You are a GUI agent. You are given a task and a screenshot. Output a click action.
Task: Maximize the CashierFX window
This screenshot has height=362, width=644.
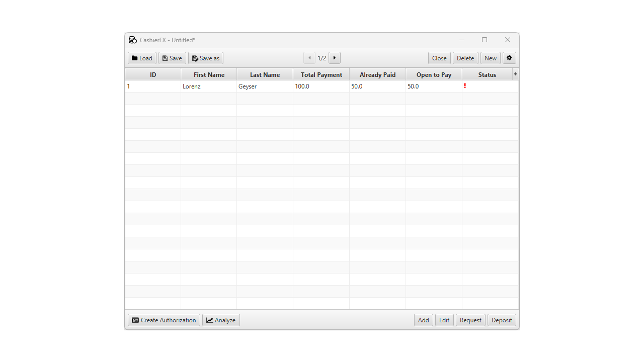pos(485,40)
